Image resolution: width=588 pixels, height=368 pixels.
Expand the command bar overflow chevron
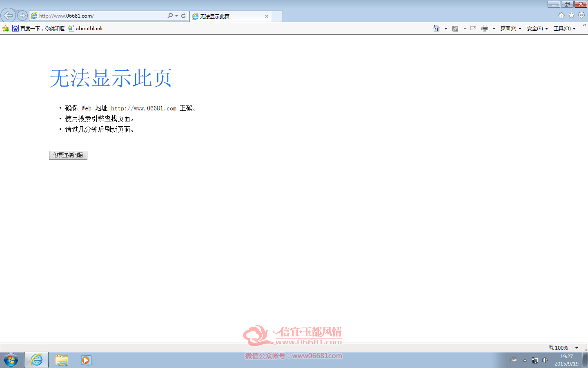coord(584,25)
